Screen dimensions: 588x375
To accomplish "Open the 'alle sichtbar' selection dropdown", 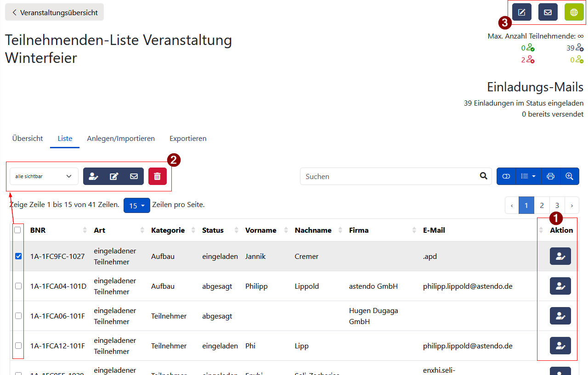I will pyautogui.click(x=44, y=176).
